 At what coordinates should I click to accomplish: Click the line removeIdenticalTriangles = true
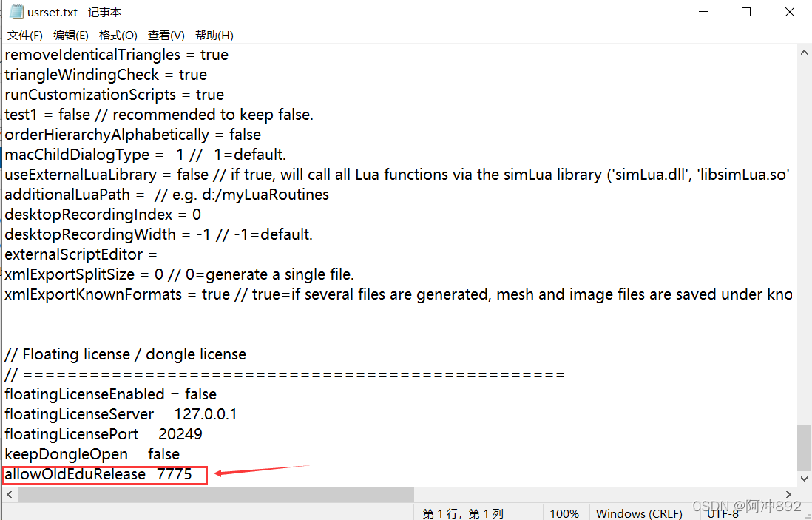coord(117,55)
